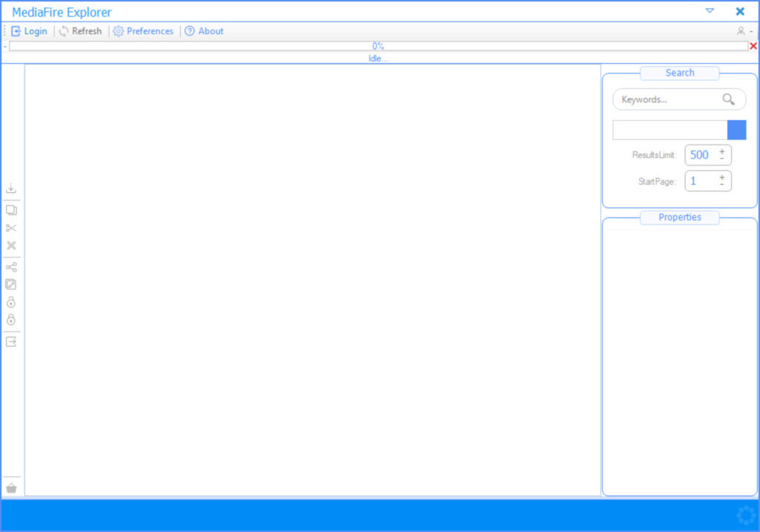Click the user account icon in toolbar
The image size is (760, 532).
[741, 31]
